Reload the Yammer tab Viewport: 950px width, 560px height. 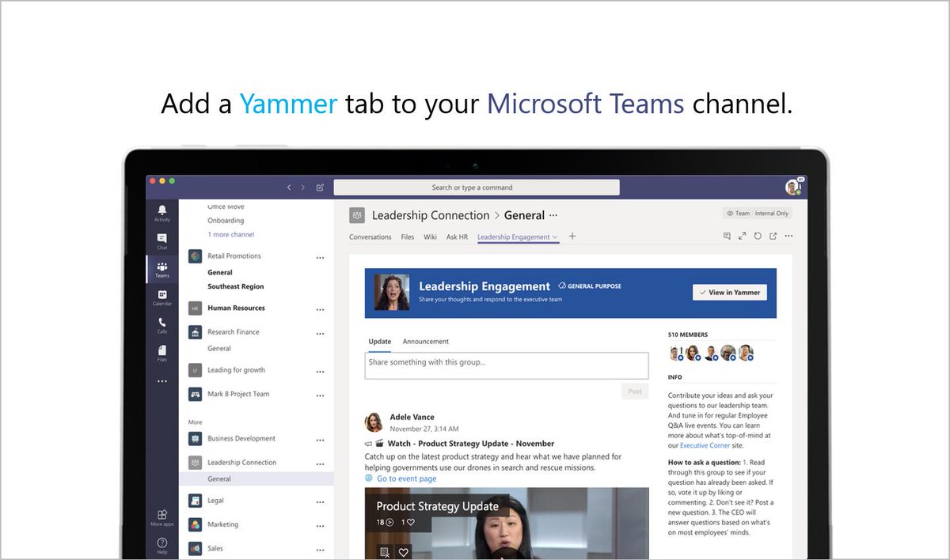(758, 236)
